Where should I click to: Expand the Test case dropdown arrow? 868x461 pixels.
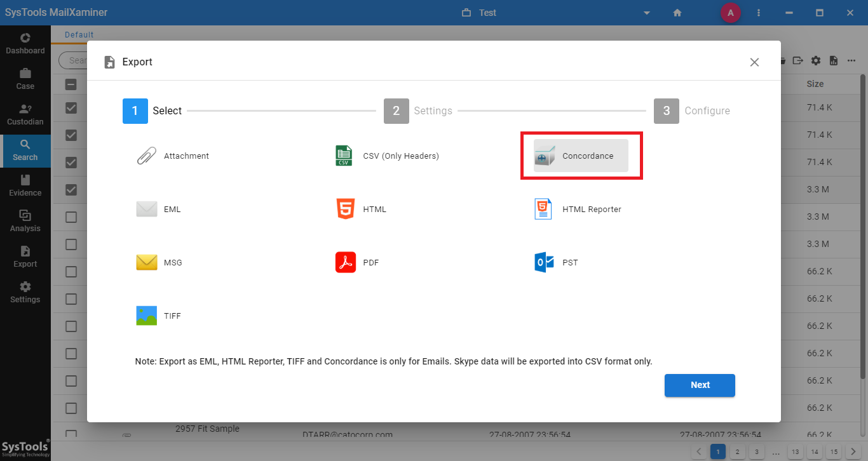(x=647, y=13)
